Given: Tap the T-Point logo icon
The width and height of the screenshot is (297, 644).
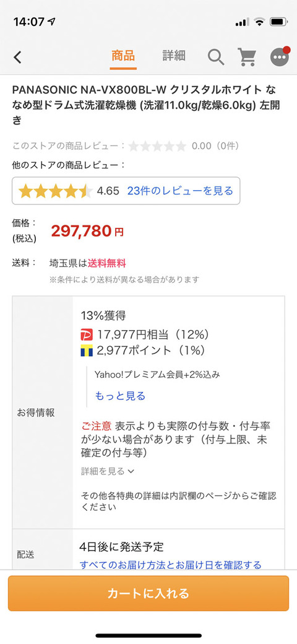Looking at the screenshot, I should coord(87,350).
